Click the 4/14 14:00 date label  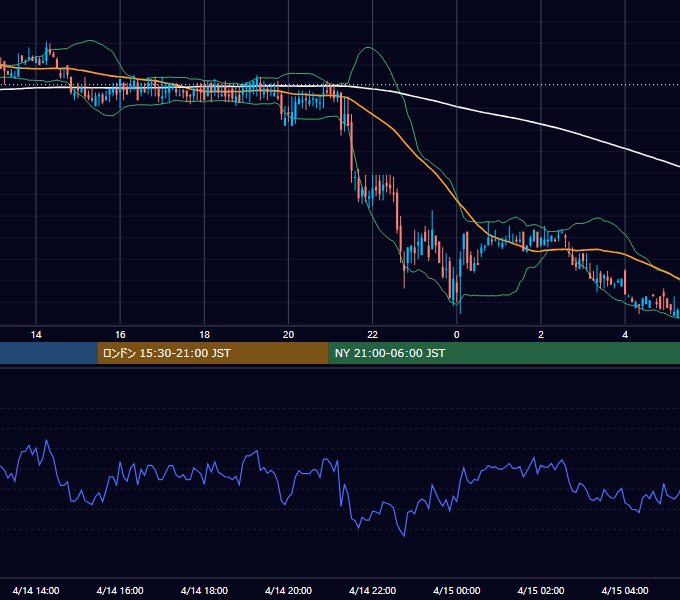(36, 590)
